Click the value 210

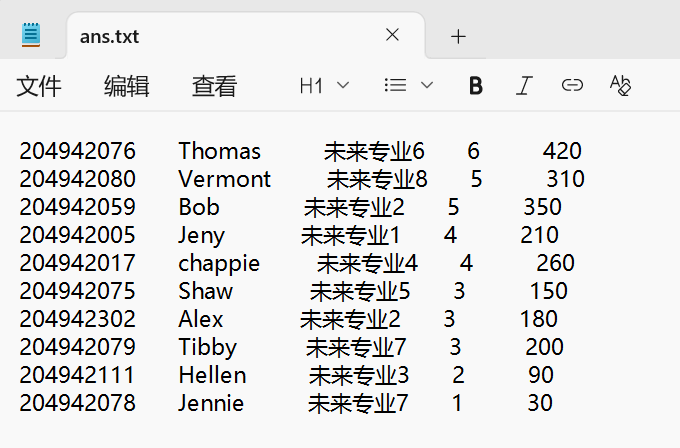point(539,235)
